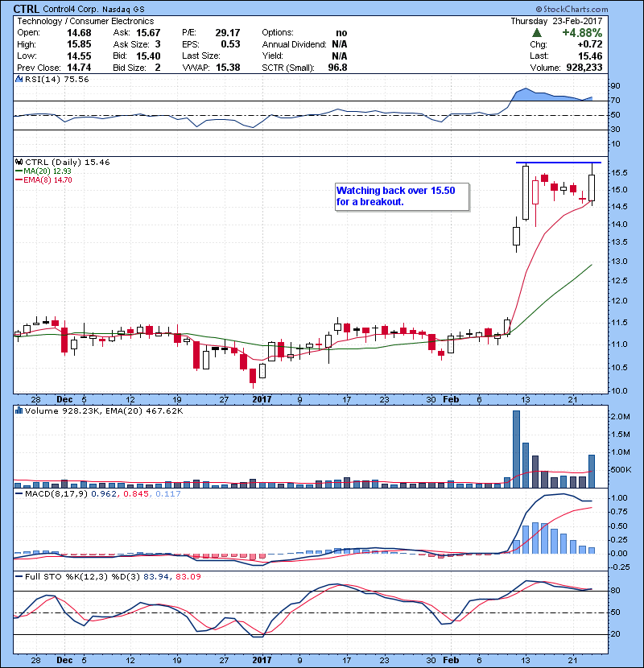Click the Volume value 928,233 in header

pos(584,68)
